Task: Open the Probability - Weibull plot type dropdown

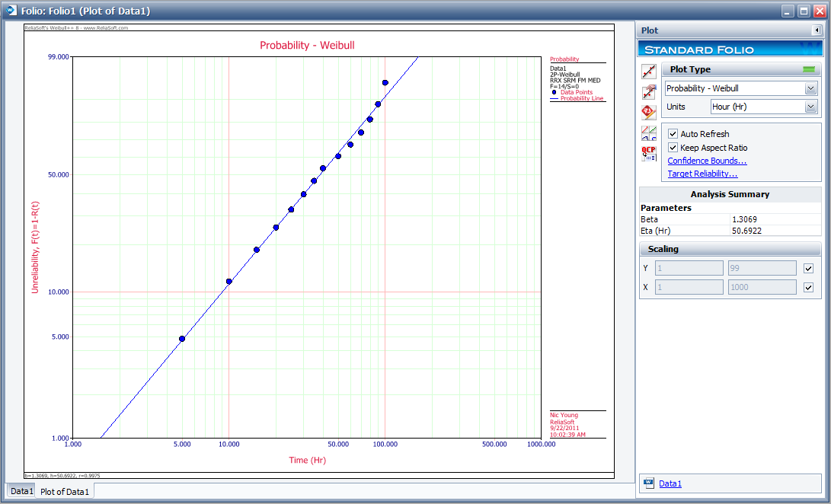Action: (810, 88)
